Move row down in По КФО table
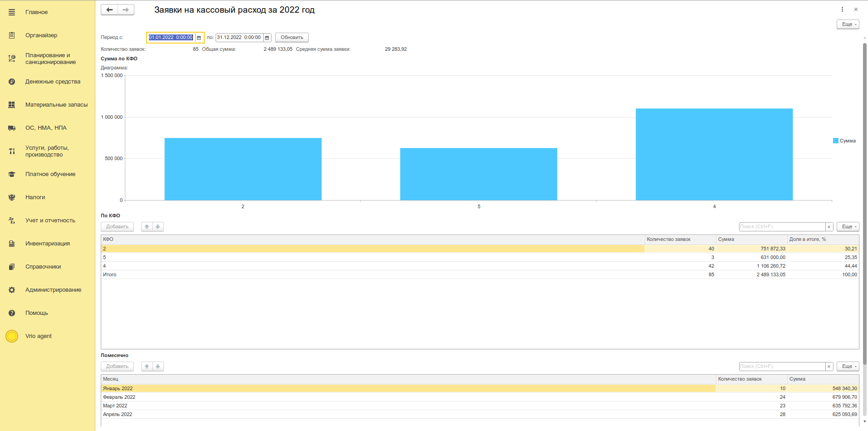 tap(158, 227)
